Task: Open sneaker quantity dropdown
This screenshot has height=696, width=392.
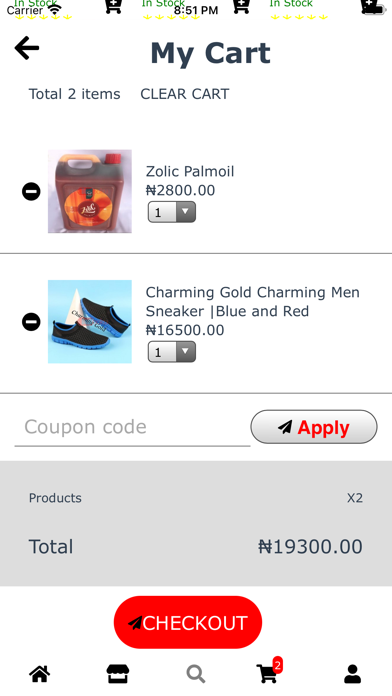Action: pos(172,352)
